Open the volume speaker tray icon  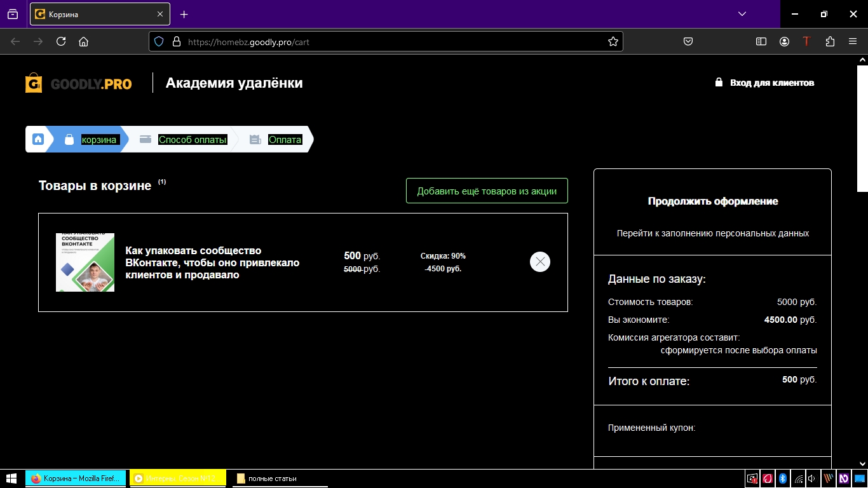[813, 478]
